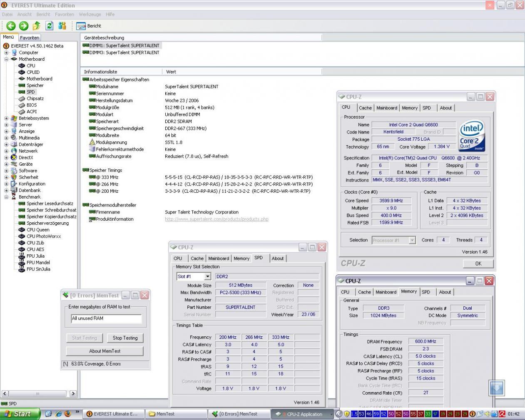
Task: Select the CPU PhotoWorxx benchmark
Action: (x=44, y=236)
